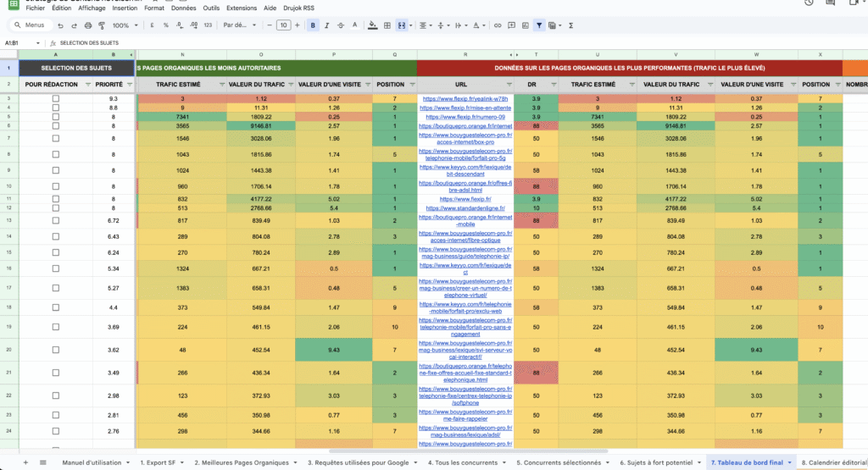Open the text wrapping options
This screenshot has height=470, width=868.
click(x=459, y=25)
